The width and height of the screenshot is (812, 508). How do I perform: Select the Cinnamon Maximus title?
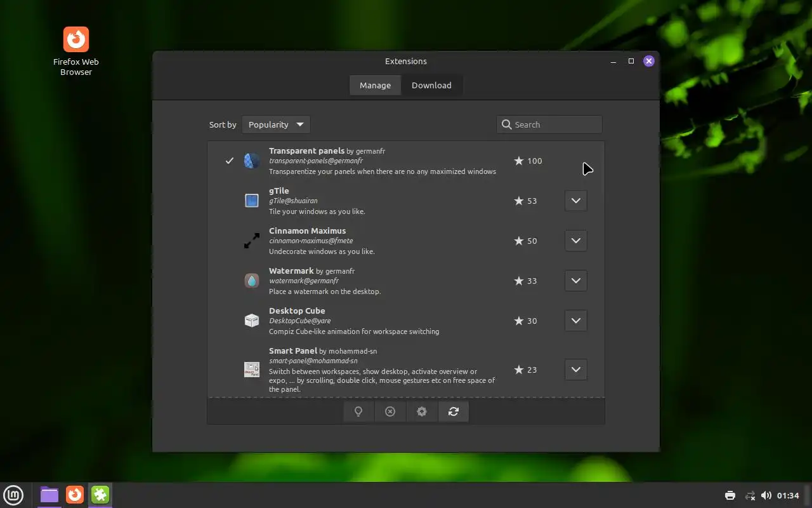[x=307, y=231]
